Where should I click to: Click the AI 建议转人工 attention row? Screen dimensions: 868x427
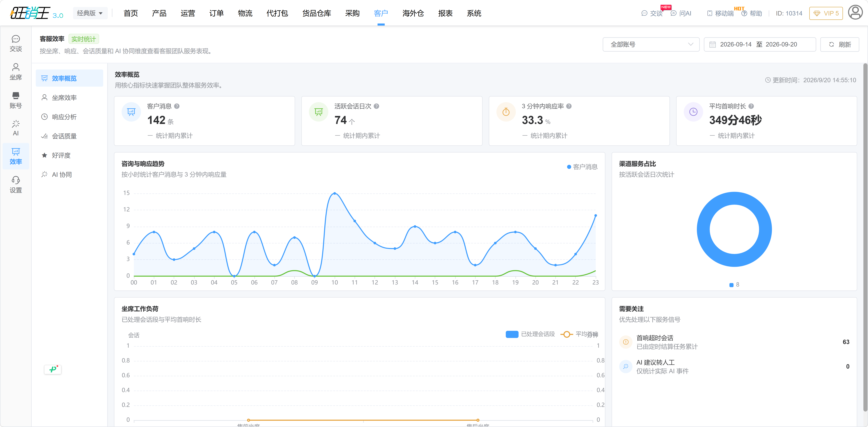click(x=734, y=367)
